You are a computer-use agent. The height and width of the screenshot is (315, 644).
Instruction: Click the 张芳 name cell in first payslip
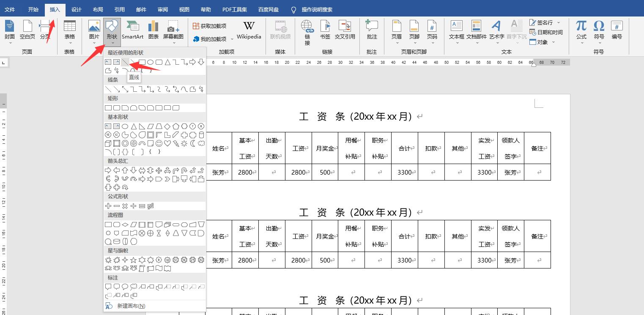tap(219, 172)
